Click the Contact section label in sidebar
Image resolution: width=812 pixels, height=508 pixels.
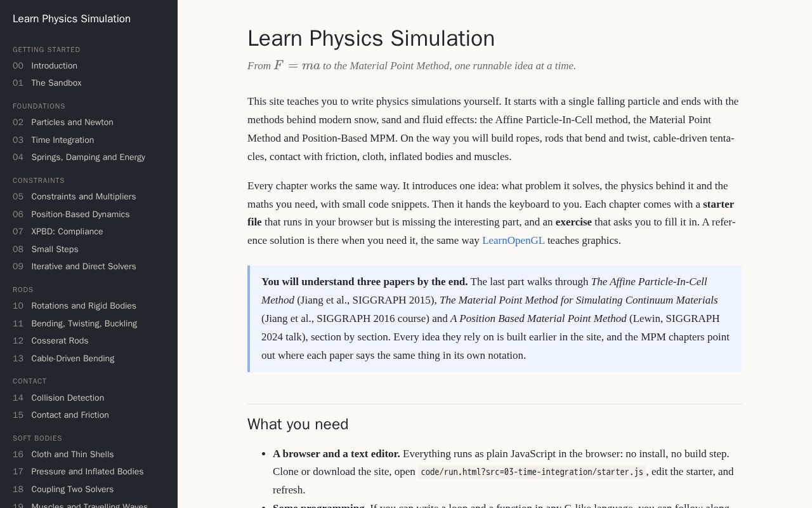click(x=30, y=382)
